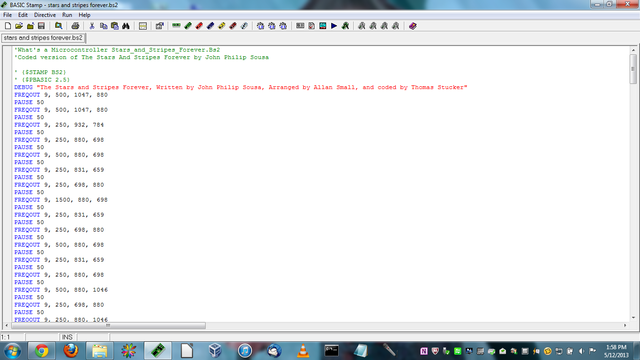Select the yellow BS2p stamp directive icon

(x=222, y=26)
